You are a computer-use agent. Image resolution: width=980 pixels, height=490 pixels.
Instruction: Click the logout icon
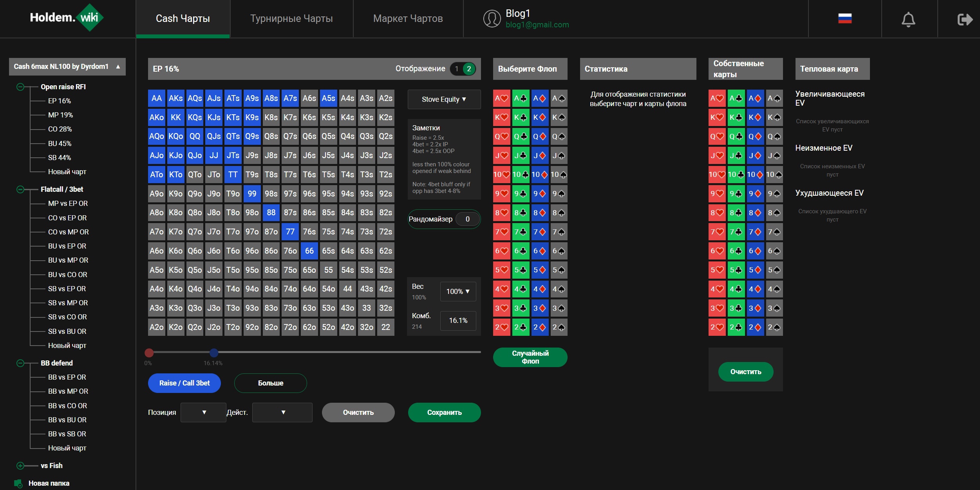[x=965, y=19]
